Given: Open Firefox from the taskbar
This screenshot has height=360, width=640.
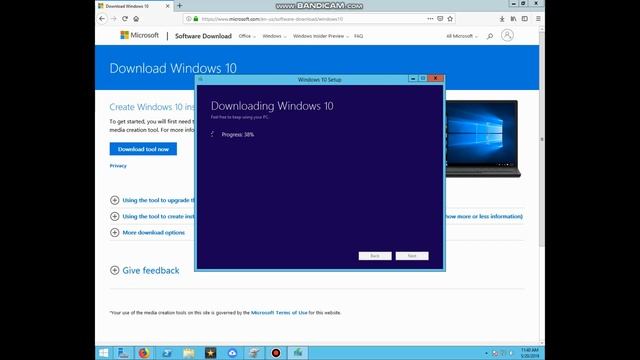Looking at the screenshot, I should (144, 353).
